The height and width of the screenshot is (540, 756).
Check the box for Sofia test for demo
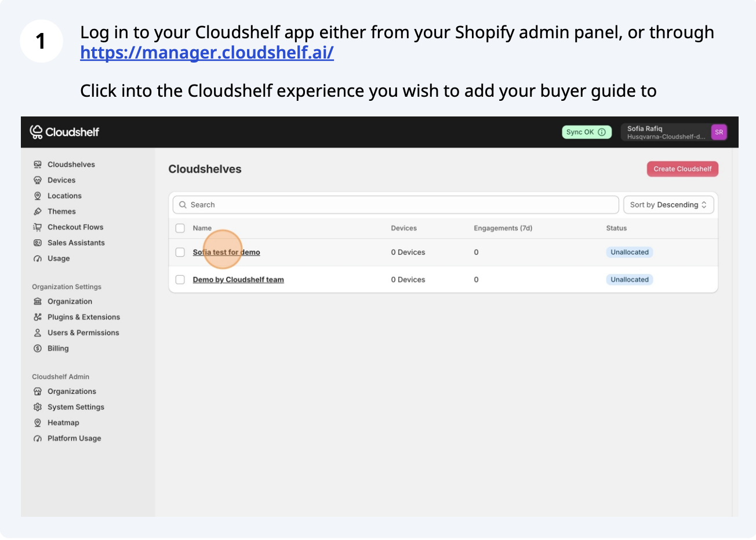(180, 252)
